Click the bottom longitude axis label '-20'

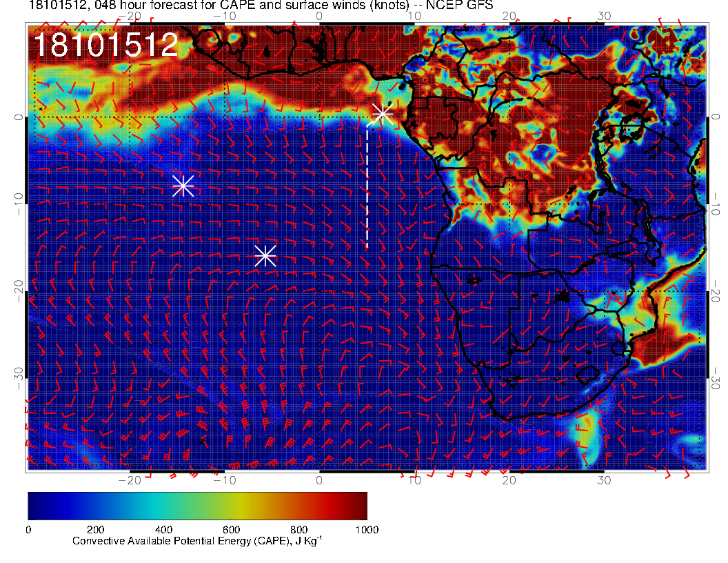pyautogui.click(x=130, y=480)
